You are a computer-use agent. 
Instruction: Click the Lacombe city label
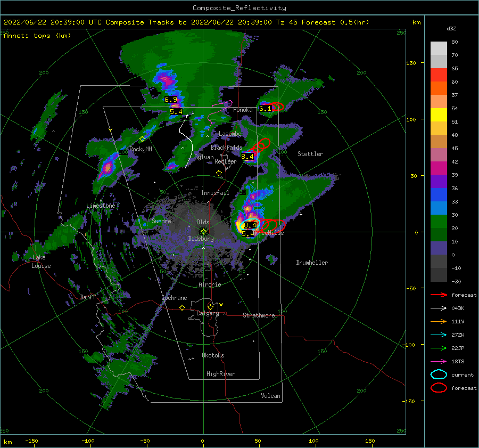(x=230, y=134)
